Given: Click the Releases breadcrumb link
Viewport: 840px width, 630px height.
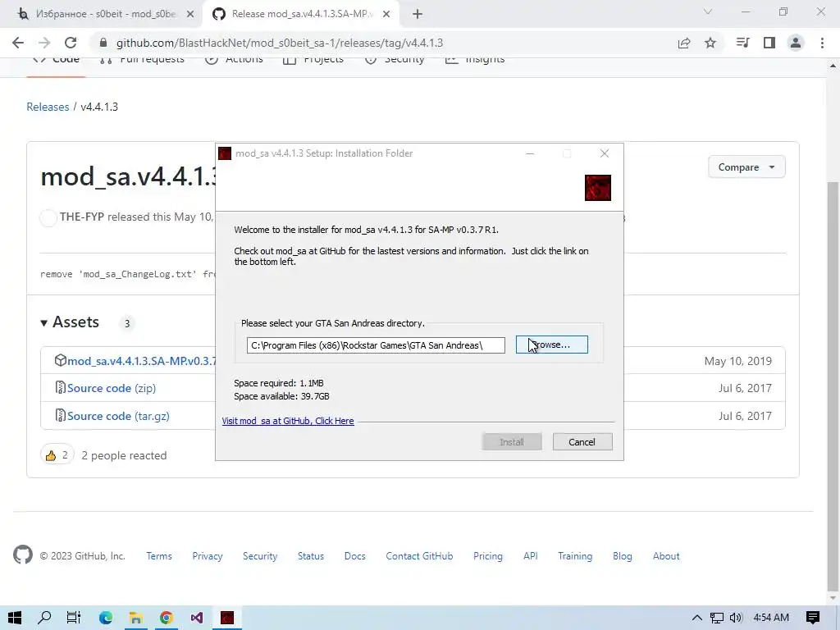Looking at the screenshot, I should coord(48,107).
